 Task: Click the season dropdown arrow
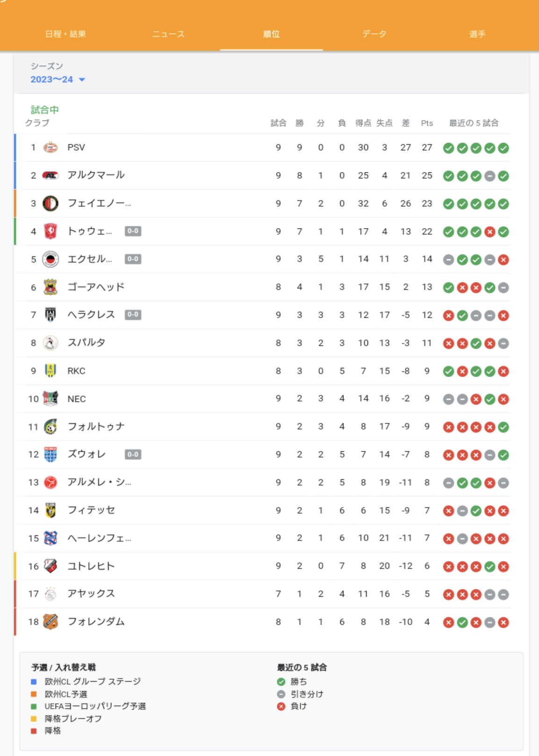click(82, 80)
